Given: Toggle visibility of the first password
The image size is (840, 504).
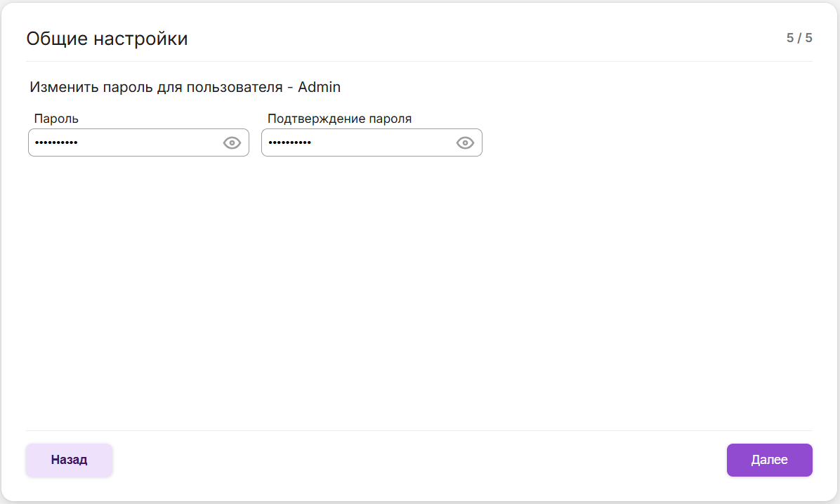Looking at the screenshot, I should 232,143.
